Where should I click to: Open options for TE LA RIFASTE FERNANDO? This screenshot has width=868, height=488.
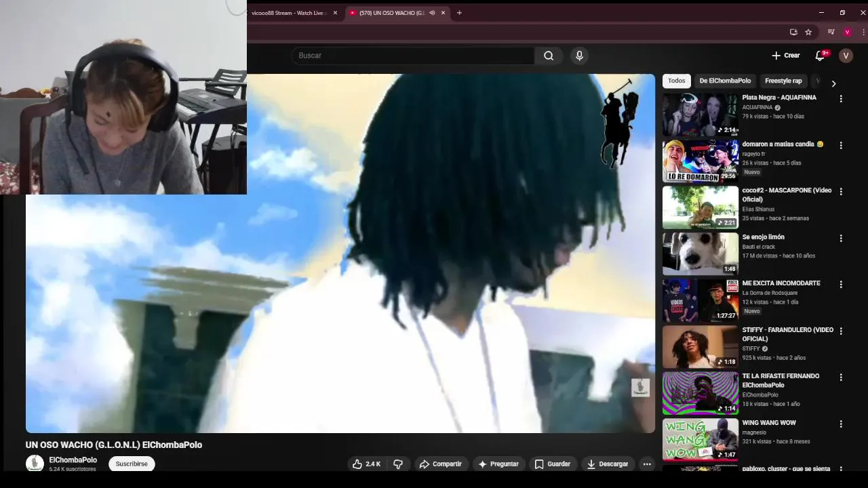(x=841, y=378)
